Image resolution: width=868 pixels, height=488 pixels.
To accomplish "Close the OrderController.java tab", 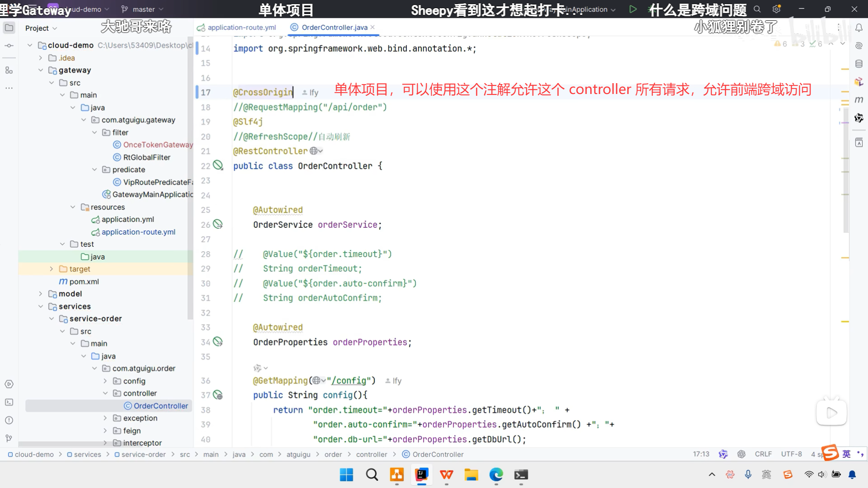I will (373, 28).
